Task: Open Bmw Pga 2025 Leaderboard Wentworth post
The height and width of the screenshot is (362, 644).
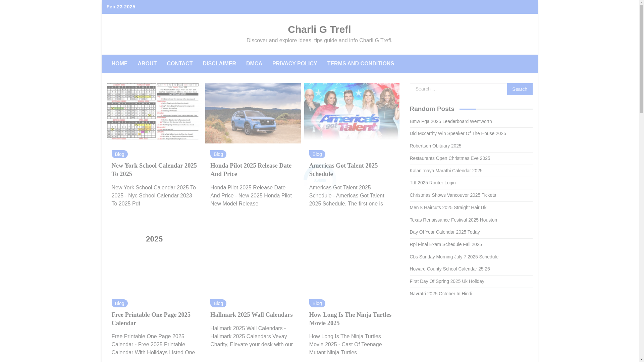Action: coord(451,121)
